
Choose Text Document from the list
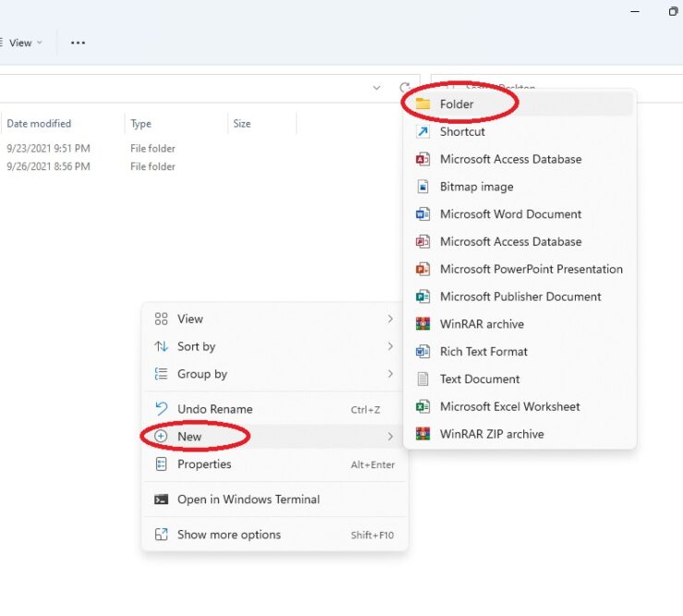coord(519,379)
